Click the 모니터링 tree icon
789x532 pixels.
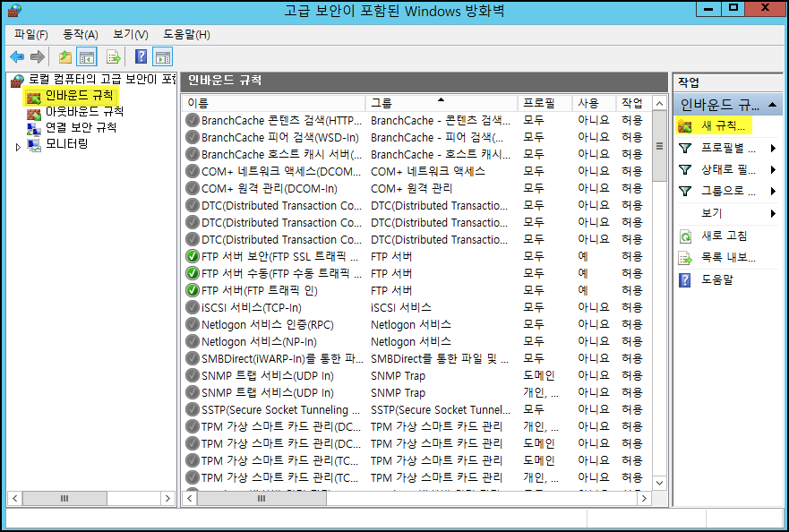click(x=34, y=145)
